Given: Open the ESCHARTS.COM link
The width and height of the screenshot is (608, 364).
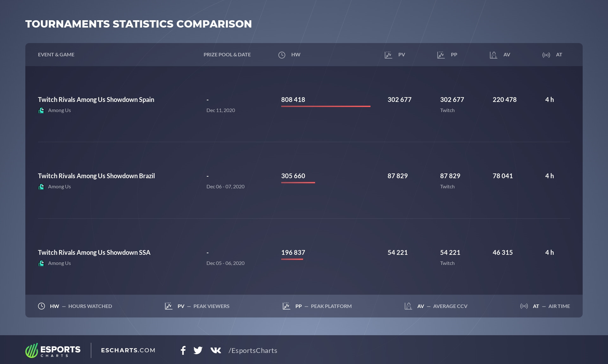Looking at the screenshot, I should pyautogui.click(x=128, y=350).
